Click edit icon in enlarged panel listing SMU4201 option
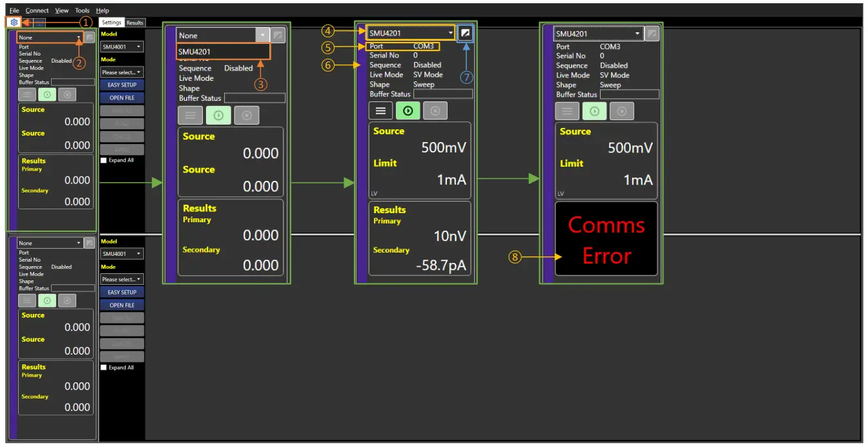Viewport: 868px width, 447px height. pos(276,35)
